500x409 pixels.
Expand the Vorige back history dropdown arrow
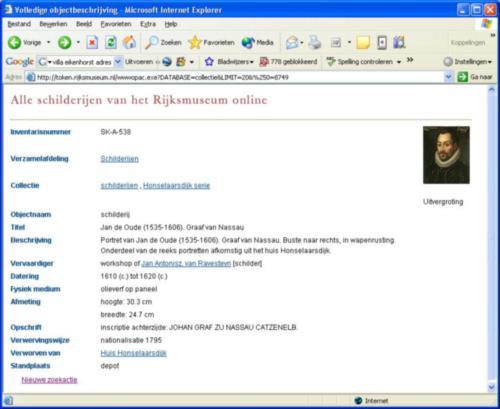point(49,42)
